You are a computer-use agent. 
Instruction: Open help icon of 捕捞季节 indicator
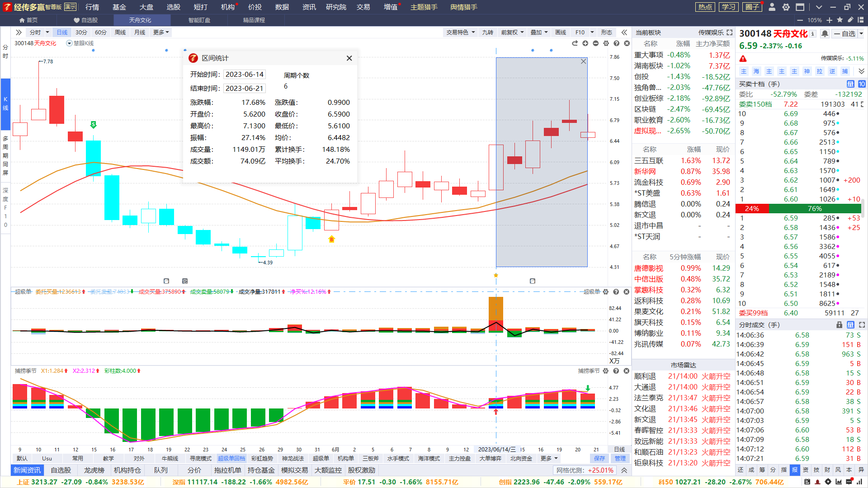pos(616,371)
